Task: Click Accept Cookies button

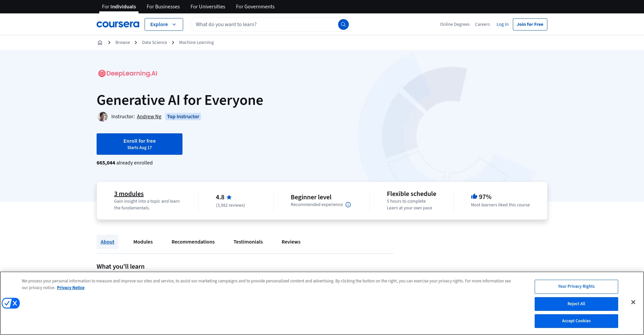Action: [x=576, y=321]
